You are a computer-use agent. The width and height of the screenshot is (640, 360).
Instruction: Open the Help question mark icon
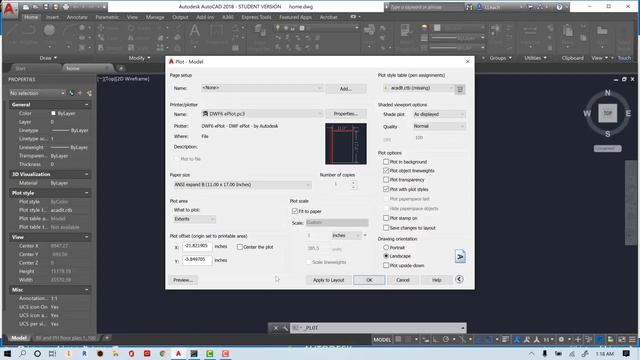559,7
